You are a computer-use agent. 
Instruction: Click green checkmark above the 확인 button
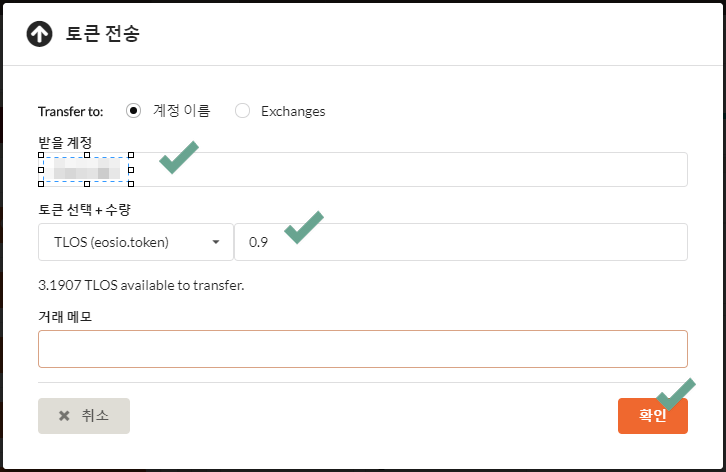pos(676,393)
